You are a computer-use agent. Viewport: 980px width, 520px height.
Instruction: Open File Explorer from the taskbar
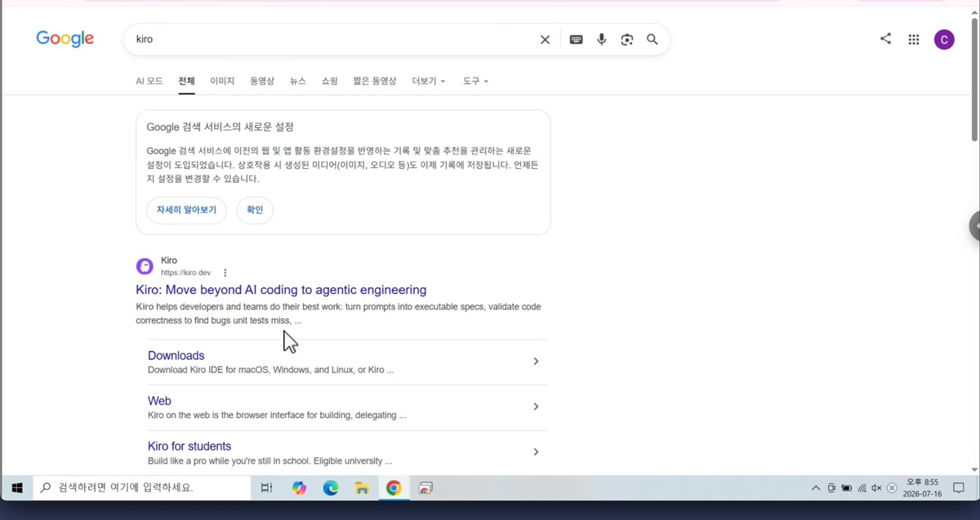click(363, 488)
